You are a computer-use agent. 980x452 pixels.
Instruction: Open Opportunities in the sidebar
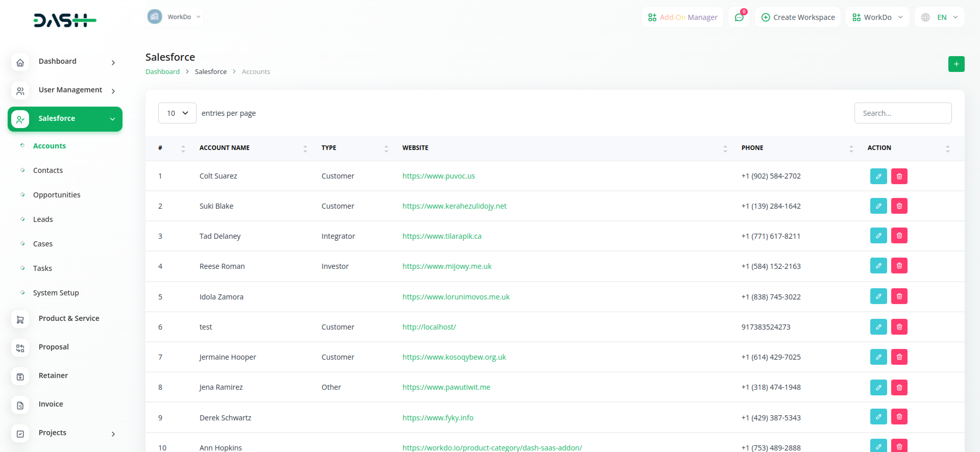coord(57,195)
